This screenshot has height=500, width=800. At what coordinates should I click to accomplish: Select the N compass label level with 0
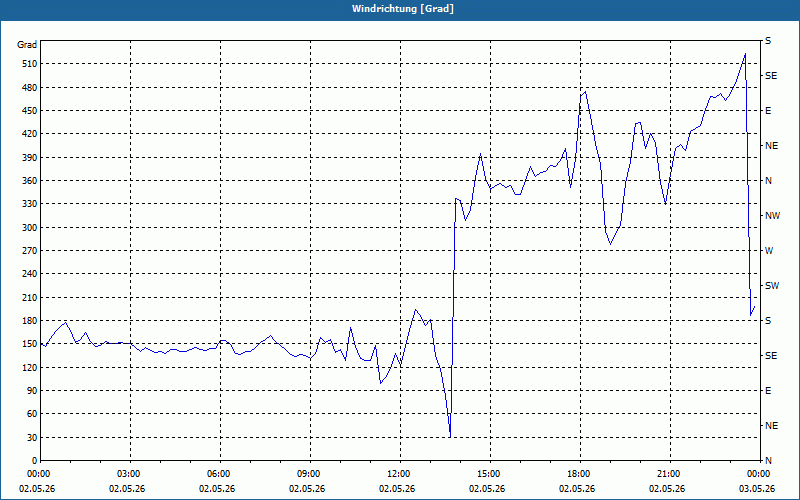(x=769, y=461)
